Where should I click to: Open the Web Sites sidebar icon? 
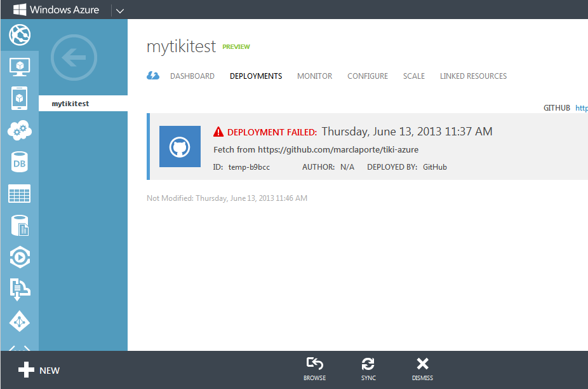point(20,35)
